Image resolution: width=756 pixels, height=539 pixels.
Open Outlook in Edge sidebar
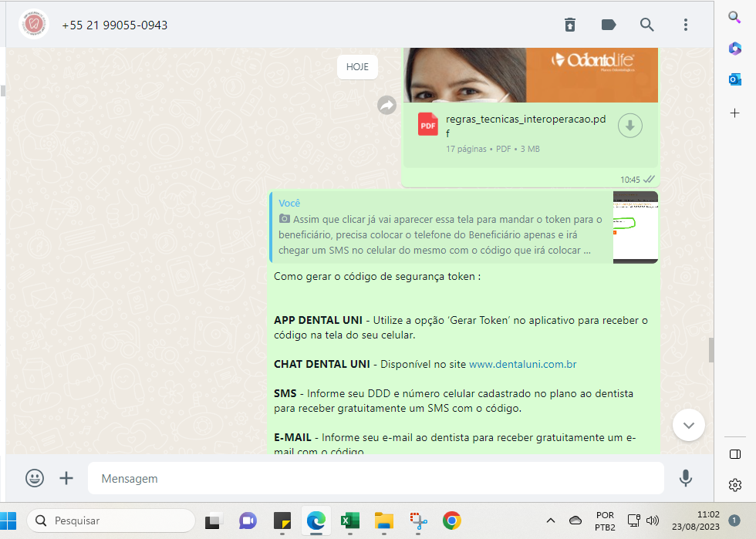(x=734, y=79)
